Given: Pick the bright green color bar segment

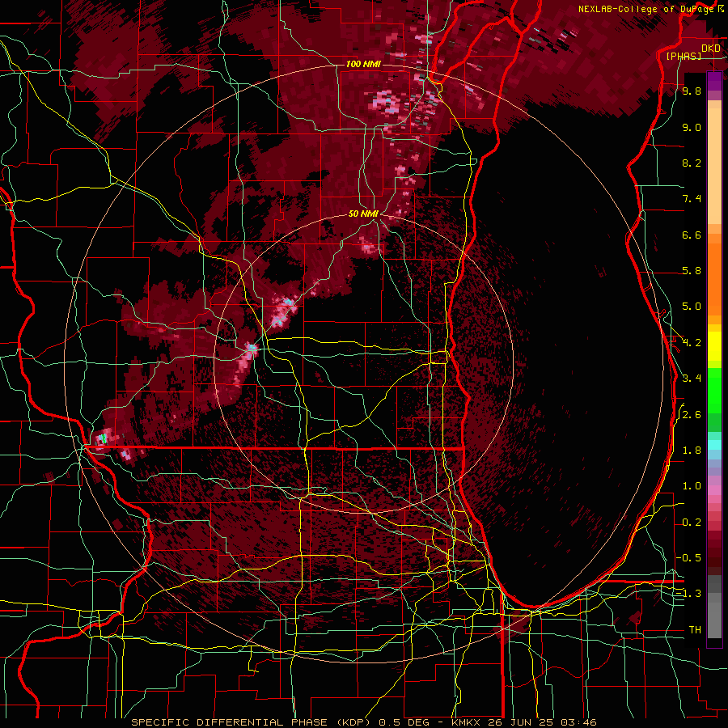Looking at the screenshot, I should [714, 390].
